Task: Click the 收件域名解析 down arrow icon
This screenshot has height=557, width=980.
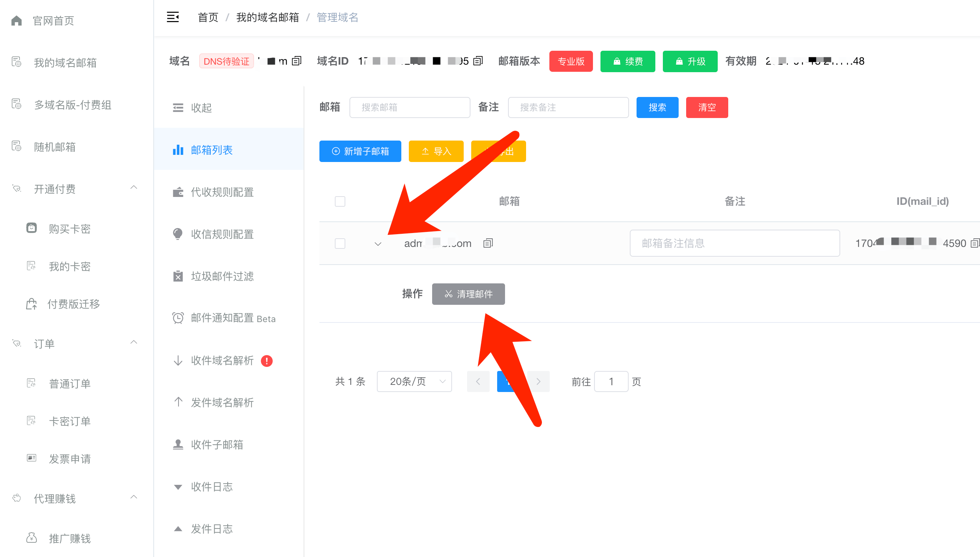Action: click(178, 360)
